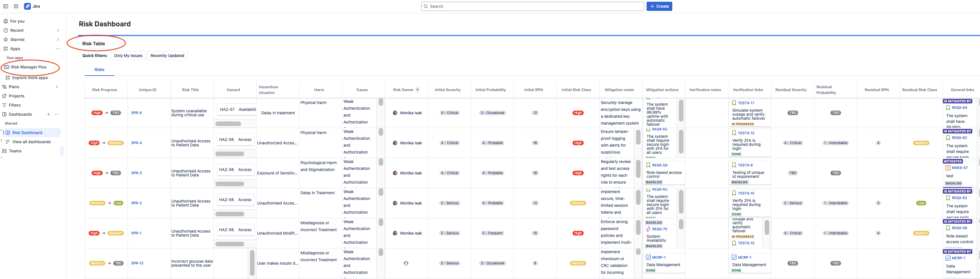Image resolution: width=980 pixels, height=279 pixels.
Task: Click the orange icon beside RISKX-57
Action: [x=948, y=168]
